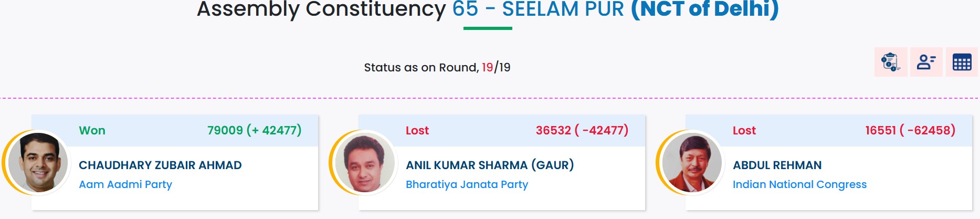Image resolution: width=980 pixels, height=219 pixels.
Task: Click Lost status on Abdul Rehman card
Action: [744, 130]
